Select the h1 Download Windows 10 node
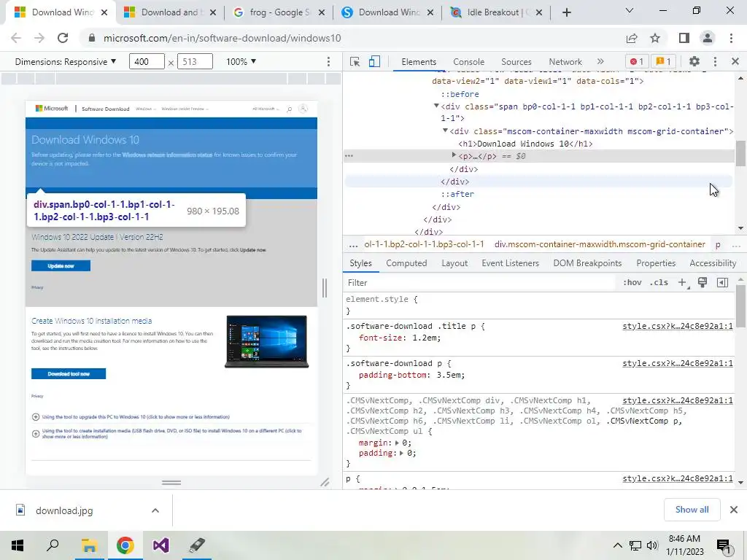Image resolution: width=747 pixels, height=560 pixels. (525, 144)
